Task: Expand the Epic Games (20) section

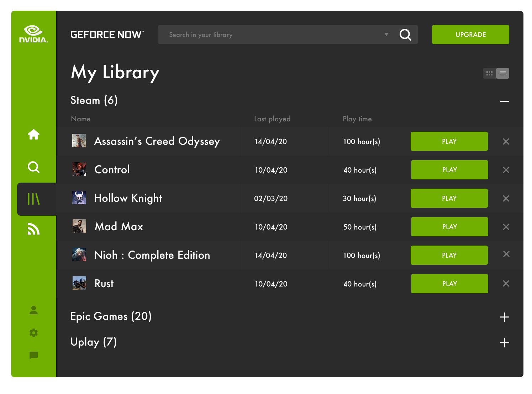Action: tap(504, 317)
